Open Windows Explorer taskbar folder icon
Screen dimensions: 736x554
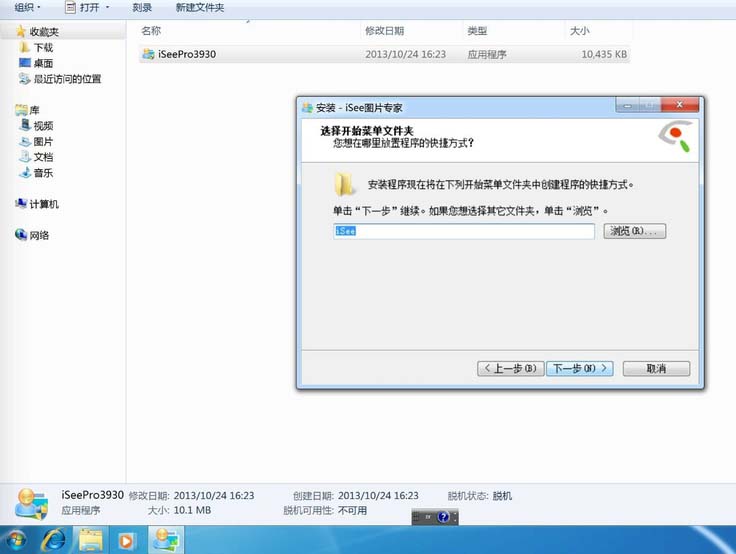(91, 540)
